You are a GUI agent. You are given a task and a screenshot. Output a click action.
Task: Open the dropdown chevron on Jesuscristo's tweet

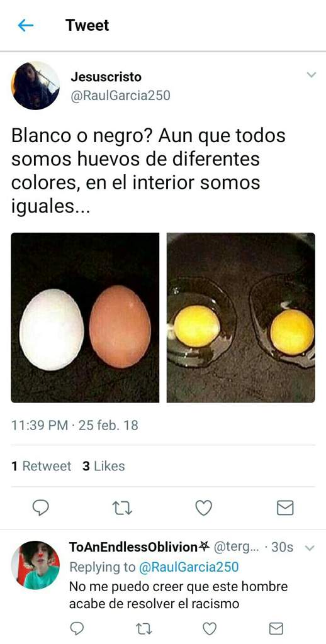[x=312, y=75]
